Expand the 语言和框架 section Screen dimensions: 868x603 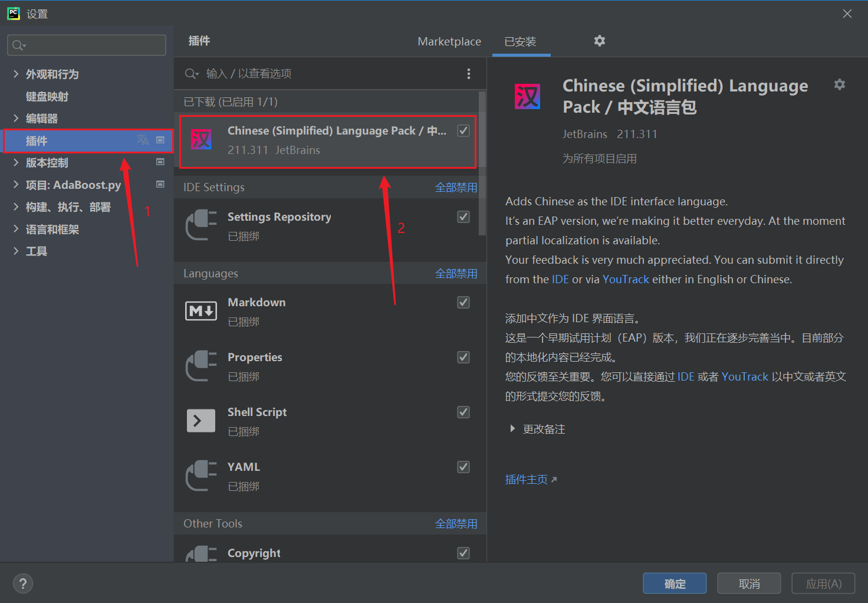(x=16, y=229)
